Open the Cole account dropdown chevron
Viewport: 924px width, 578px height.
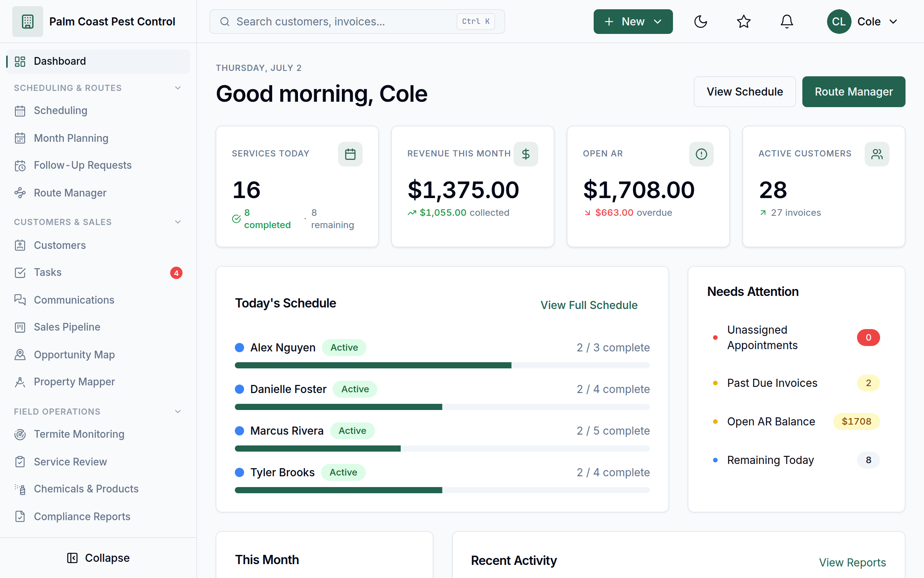pyautogui.click(x=894, y=22)
